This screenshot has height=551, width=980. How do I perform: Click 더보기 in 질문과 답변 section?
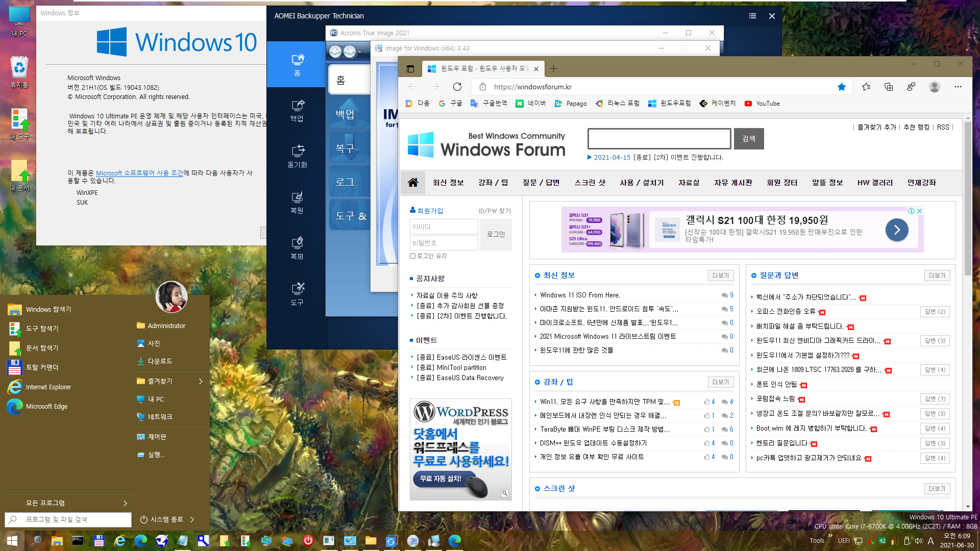click(x=937, y=275)
